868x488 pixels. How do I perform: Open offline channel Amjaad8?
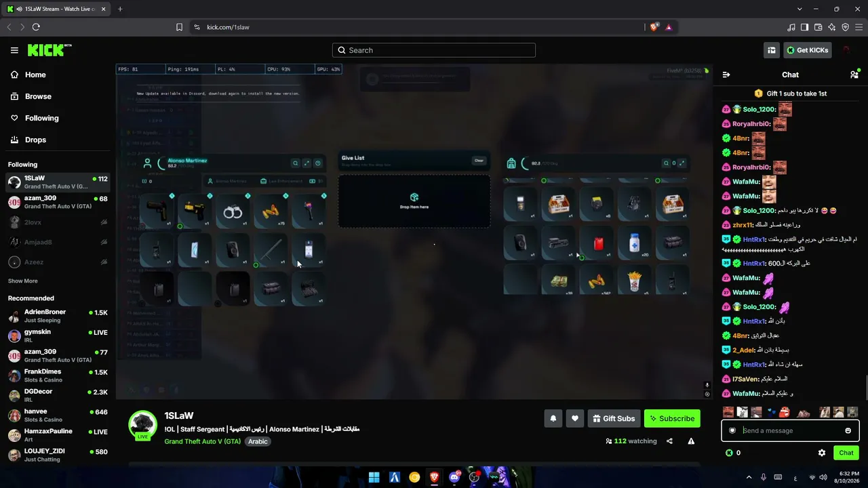(x=58, y=242)
